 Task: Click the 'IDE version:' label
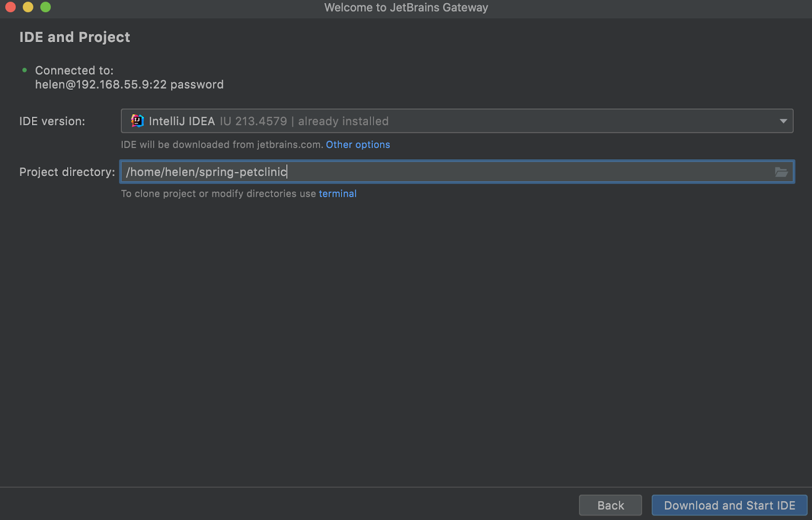click(x=52, y=121)
